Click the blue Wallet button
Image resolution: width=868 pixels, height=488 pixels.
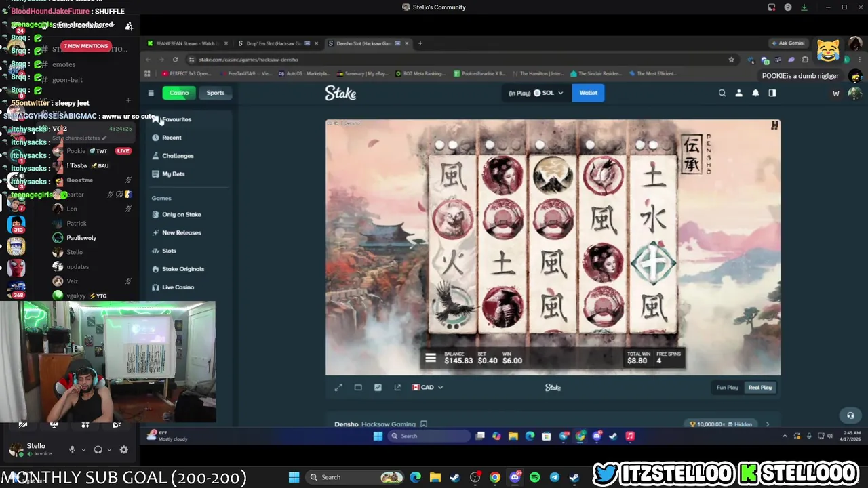pyautogui.click(x=588, y=93)
